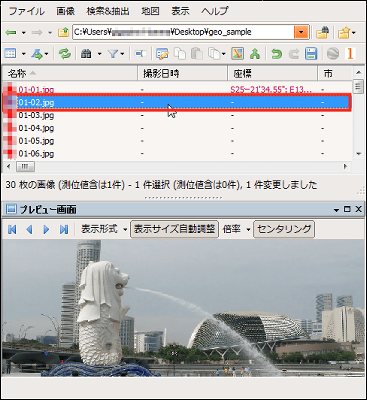
Task: Open the address path dropdown arrow
Action: pos(301,32)
